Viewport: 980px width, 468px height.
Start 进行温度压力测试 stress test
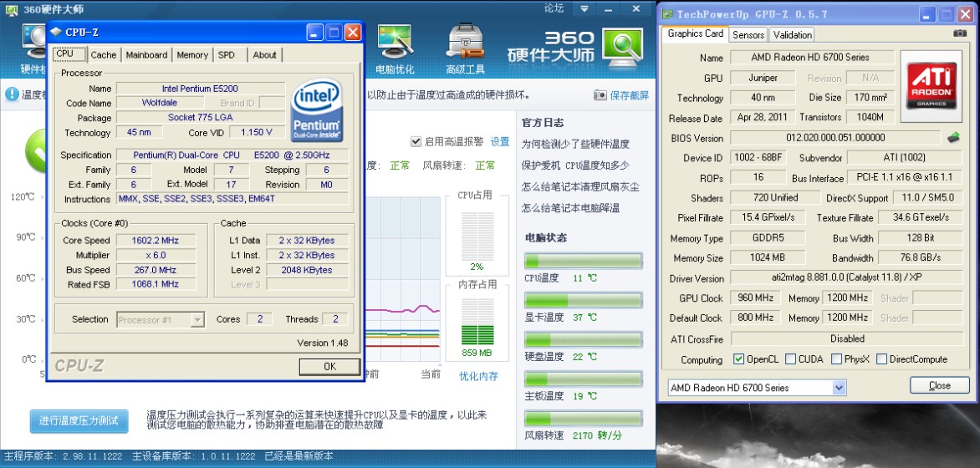(x=79, y=420)
